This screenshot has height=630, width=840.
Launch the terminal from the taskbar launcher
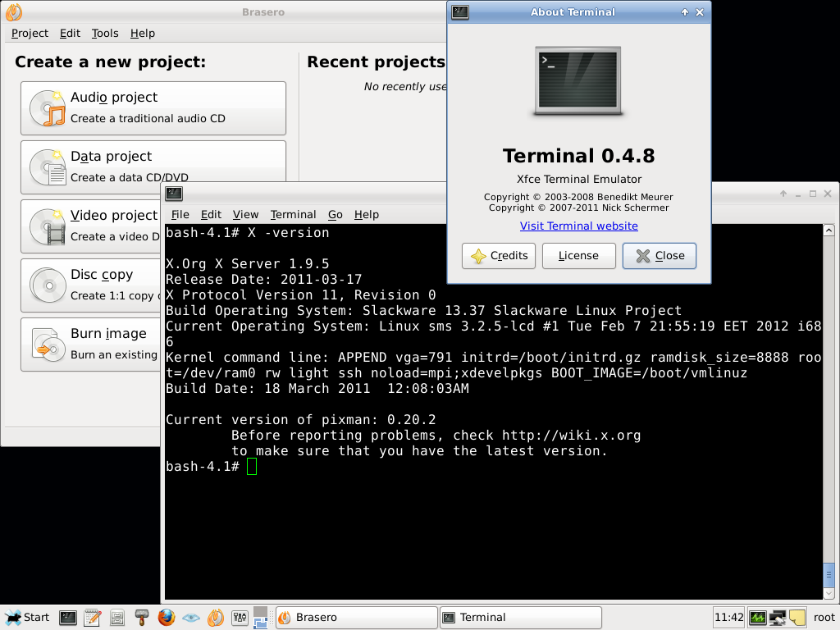tap(68, 617)
